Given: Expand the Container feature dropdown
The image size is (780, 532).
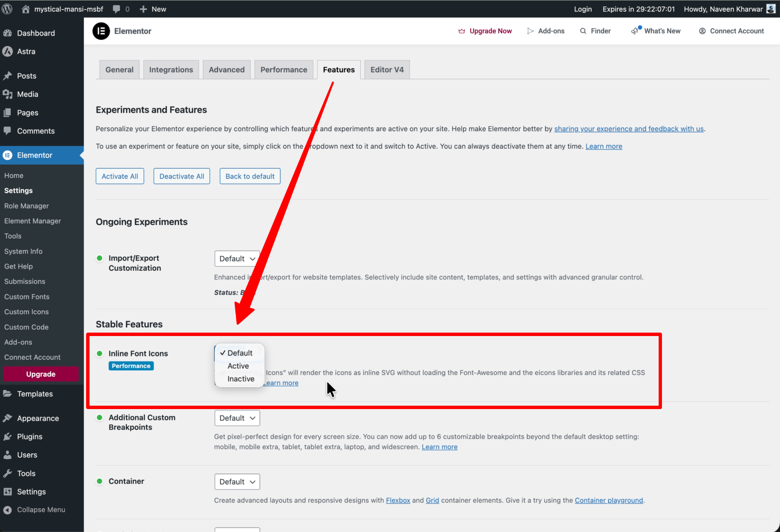Looking at the screenshot, I should click(x=237, y=482).
